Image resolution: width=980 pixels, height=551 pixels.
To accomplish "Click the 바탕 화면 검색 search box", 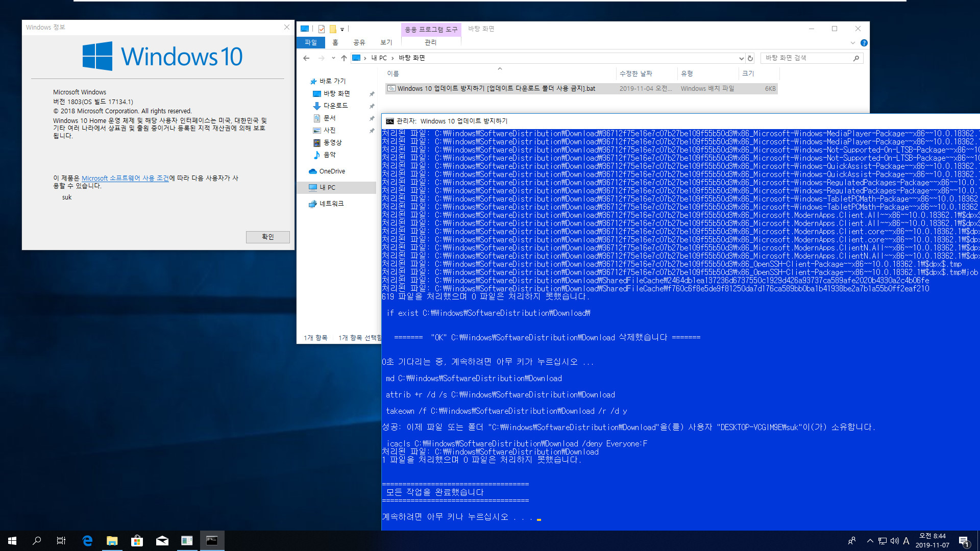I will pos(806,58).
